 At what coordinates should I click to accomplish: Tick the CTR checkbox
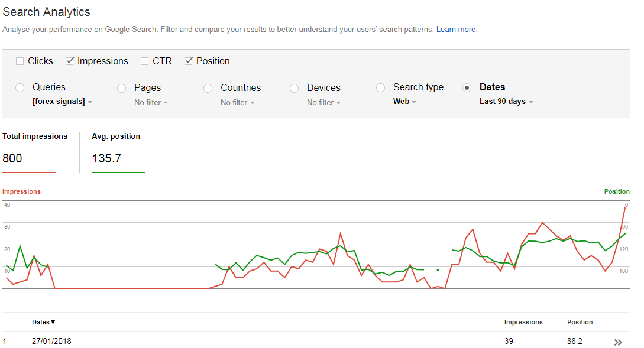[x=145, y=61]
